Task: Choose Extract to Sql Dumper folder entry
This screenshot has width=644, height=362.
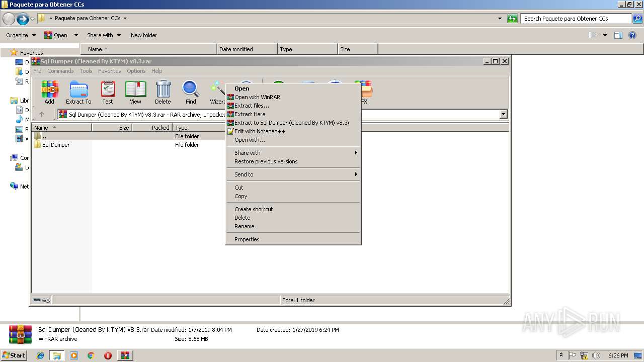Action: (293, 123)
